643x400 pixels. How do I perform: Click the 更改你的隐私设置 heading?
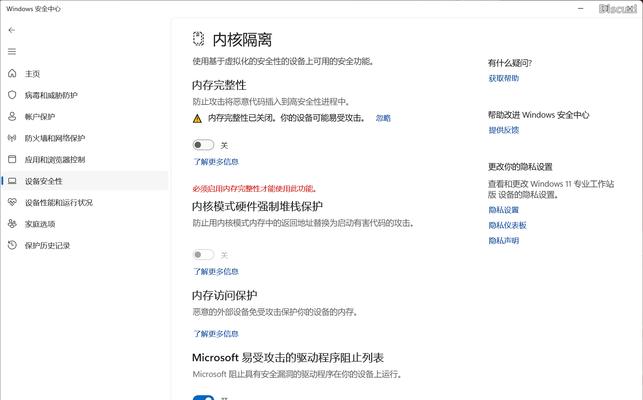[520, 167]
